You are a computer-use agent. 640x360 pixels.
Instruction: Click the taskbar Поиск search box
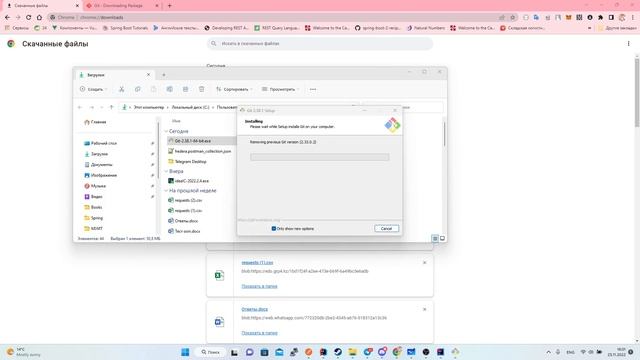point(211,352)
